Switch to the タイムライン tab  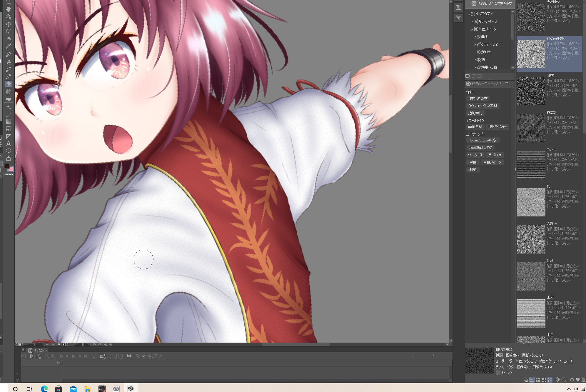(x=38, y=350)
